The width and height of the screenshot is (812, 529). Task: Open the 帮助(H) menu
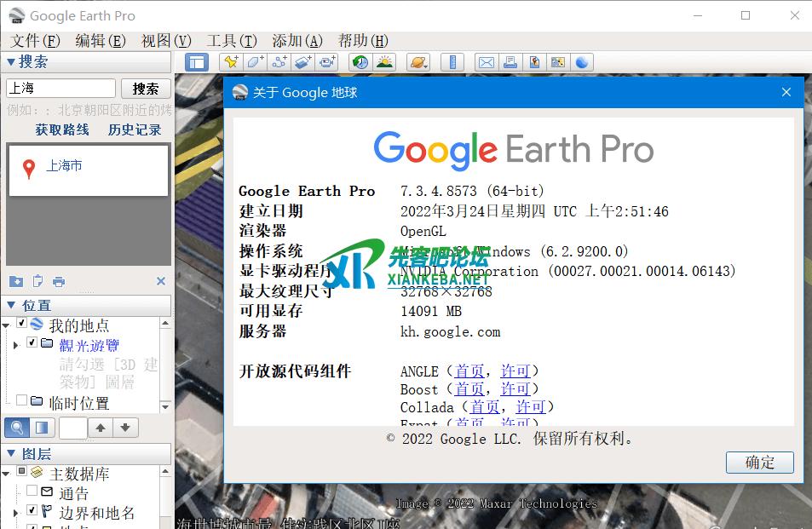tap(363, 40)
